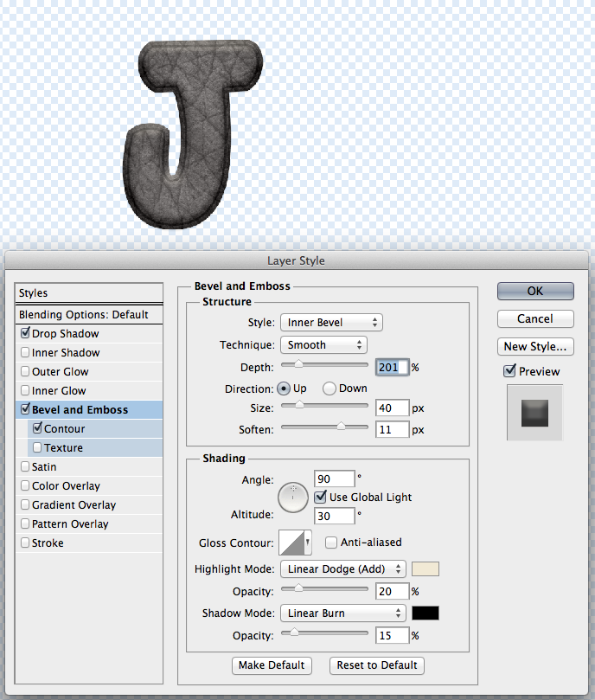This screenshot has width=595, height=700.
Task: Click the Angle degrees input field
Action: click(x=335, y=478)
